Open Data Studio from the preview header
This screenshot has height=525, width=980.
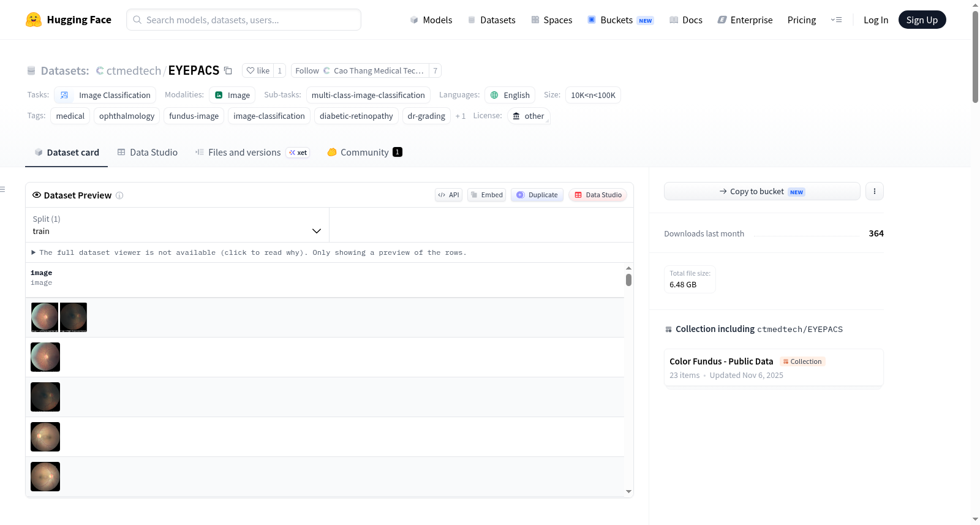click(x=598, y=195)
